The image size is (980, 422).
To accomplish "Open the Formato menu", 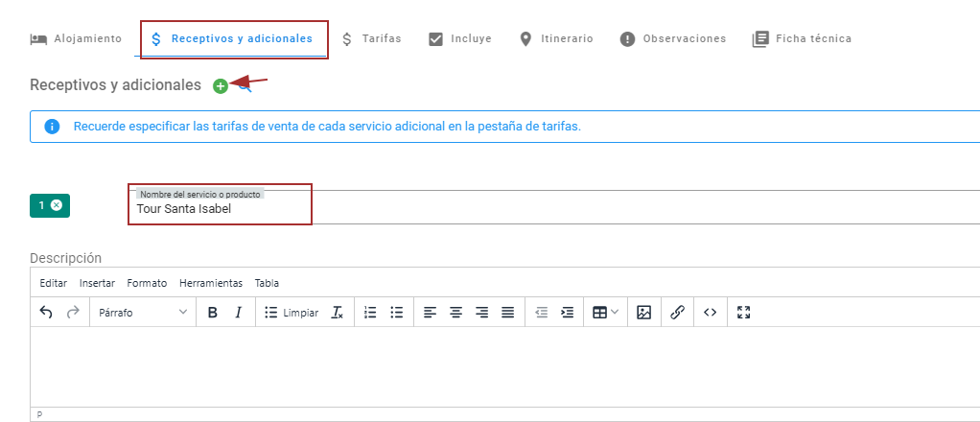I will pos(147,283).
